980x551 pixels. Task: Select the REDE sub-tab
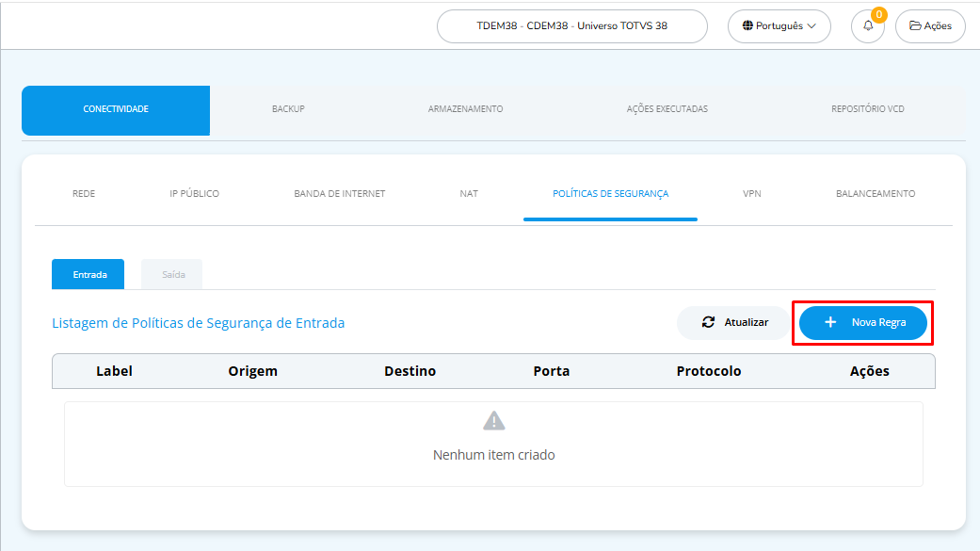[x=84, y=194]
